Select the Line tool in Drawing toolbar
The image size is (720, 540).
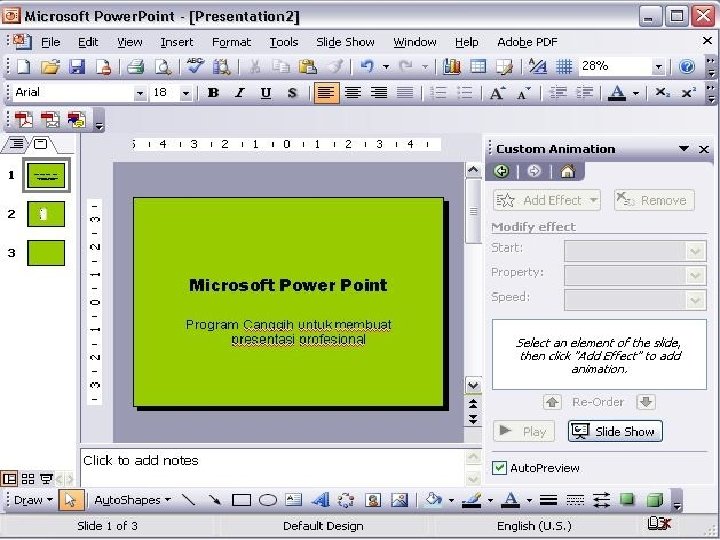pyautogui.click(x=188, y=500)
